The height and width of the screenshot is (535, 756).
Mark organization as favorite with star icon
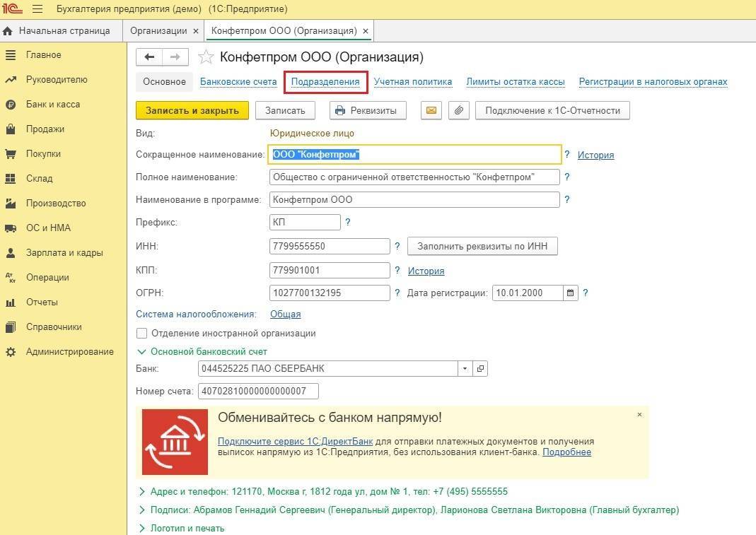click(x=205, y=57)
